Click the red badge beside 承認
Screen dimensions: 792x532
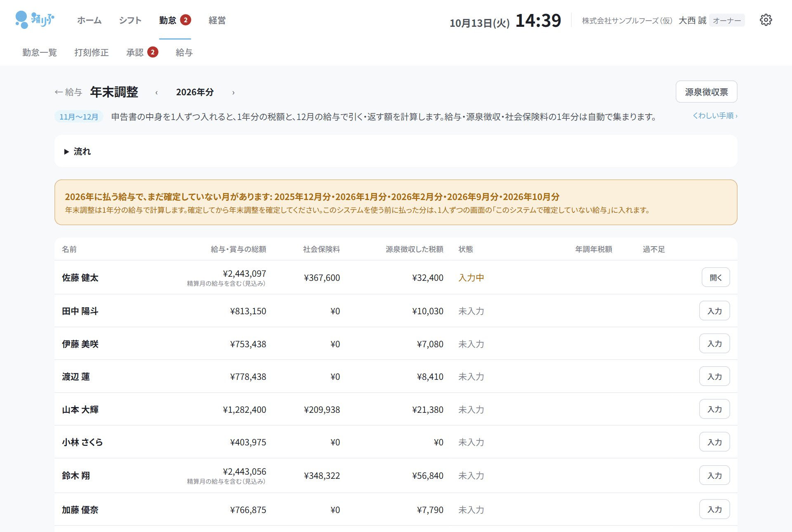pos(153,52)
